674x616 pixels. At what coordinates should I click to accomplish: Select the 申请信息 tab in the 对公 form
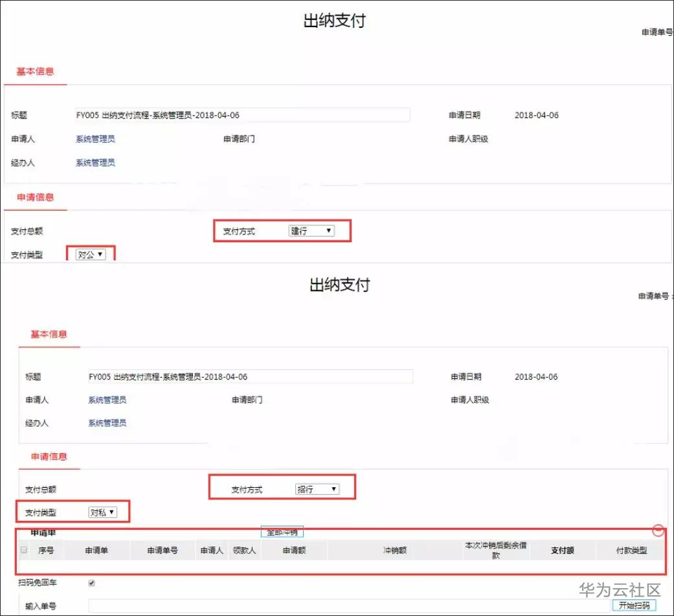pos(35,197)
